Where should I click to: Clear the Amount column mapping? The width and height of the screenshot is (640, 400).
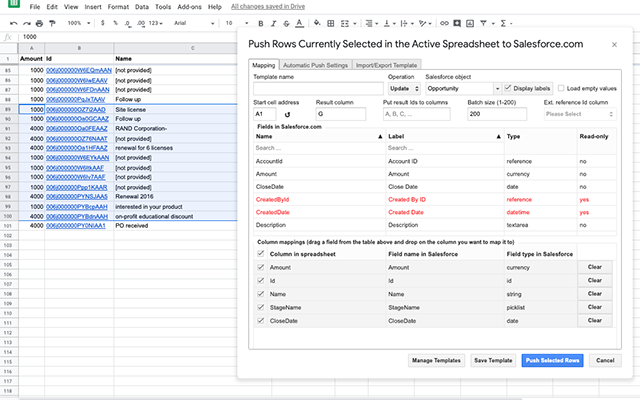click(x=593, y=269)
